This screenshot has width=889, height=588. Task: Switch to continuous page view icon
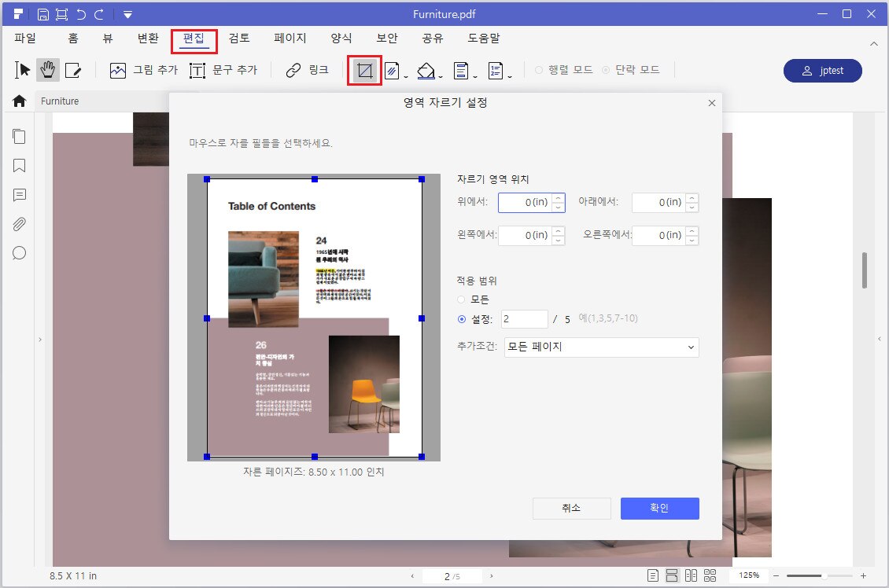tap(672, 575)
